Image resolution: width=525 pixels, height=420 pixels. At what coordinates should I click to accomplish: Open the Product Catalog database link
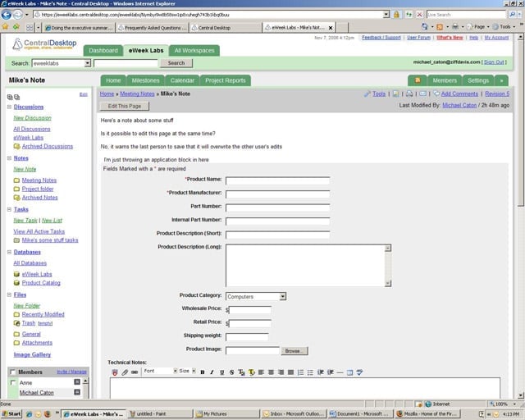41,283
